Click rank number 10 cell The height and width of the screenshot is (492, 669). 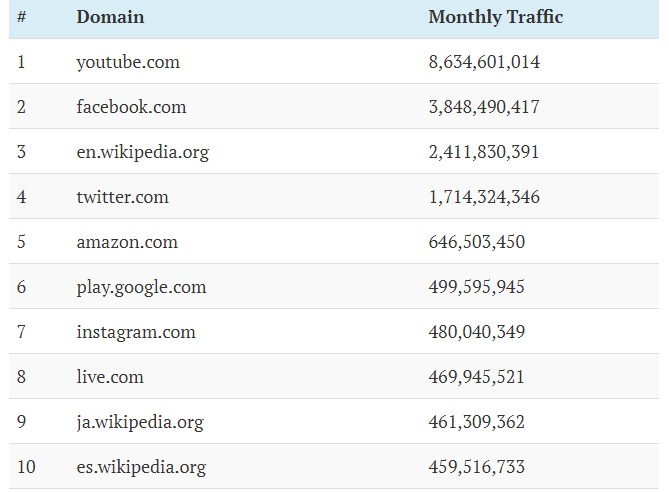(x=26, y=467)
